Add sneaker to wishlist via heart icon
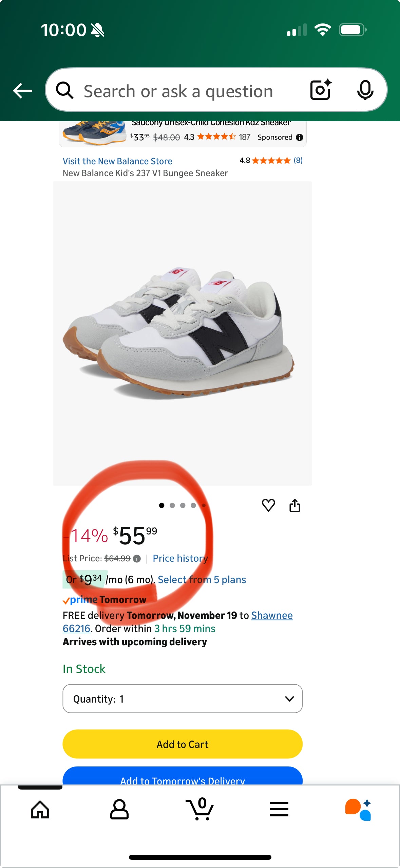 point(268,505)
